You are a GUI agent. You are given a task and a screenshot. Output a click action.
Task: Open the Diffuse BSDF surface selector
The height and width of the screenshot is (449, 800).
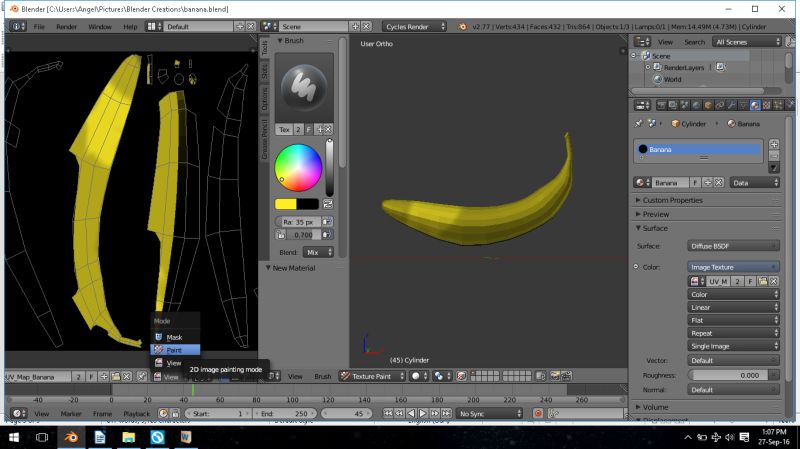pyautogui.click(x=733, y=246)
